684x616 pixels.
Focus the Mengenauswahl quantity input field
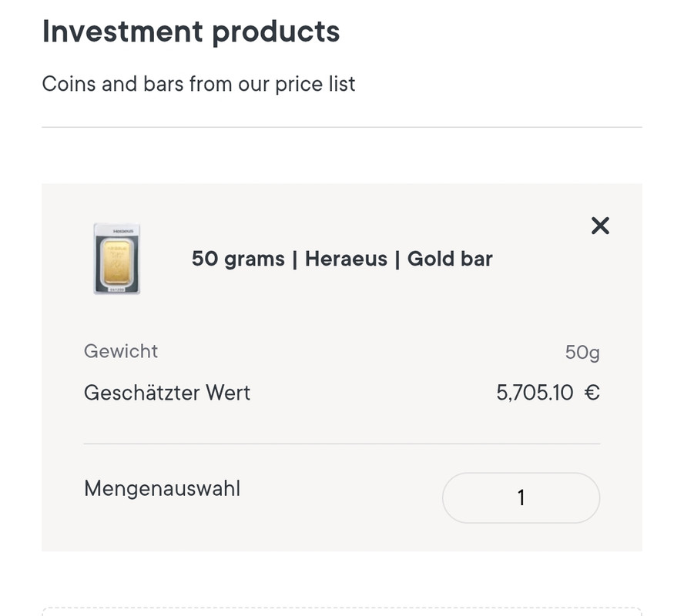pos(521,497)
